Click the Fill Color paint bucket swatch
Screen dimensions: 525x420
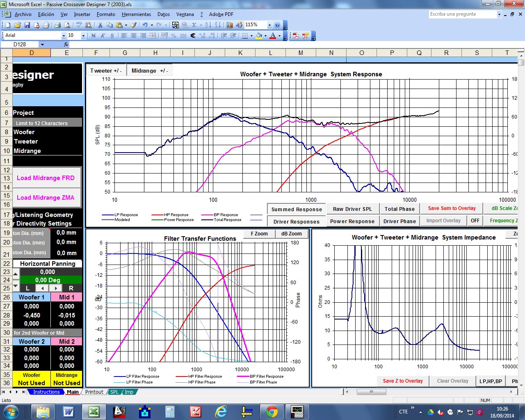(x=259, y=36)
